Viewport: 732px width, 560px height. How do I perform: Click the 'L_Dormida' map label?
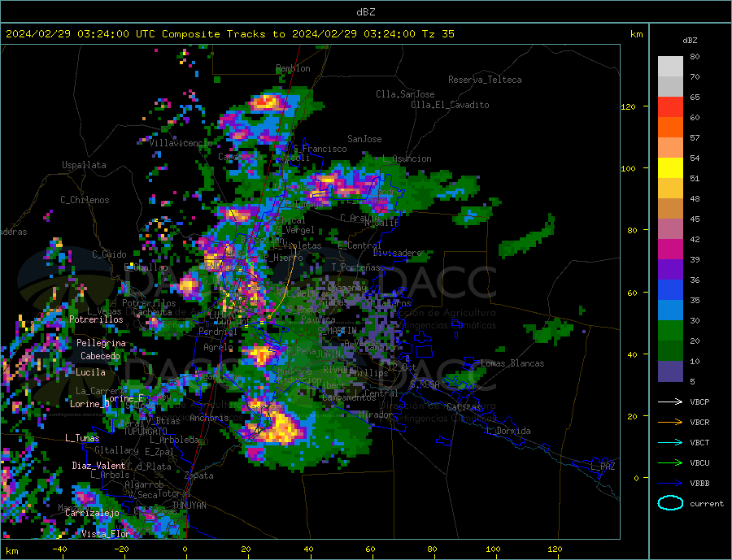click(508, 431)
